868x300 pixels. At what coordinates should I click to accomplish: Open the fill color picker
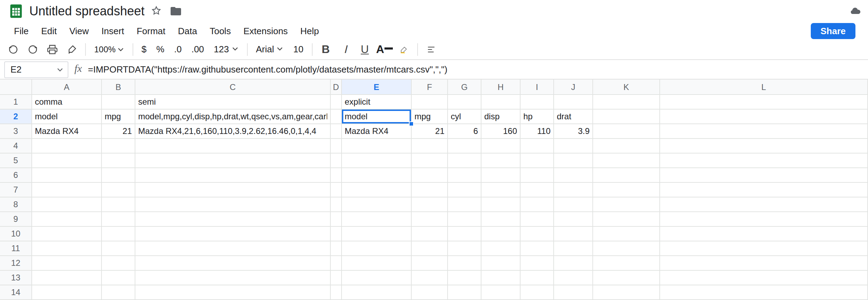(404, 50)
